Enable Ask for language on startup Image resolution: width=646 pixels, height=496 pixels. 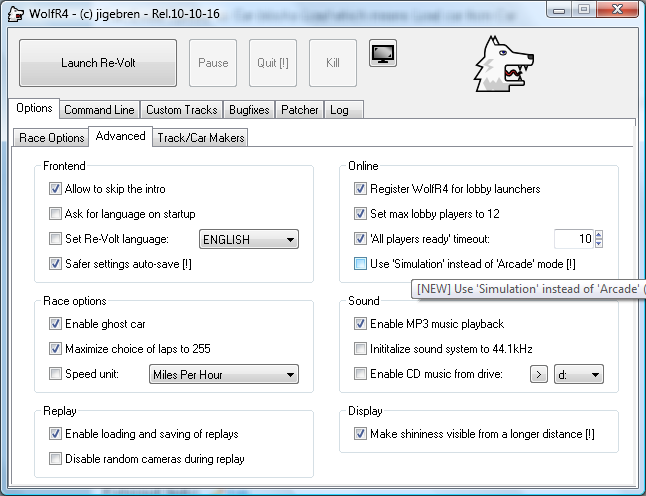(x=55, y=214)
